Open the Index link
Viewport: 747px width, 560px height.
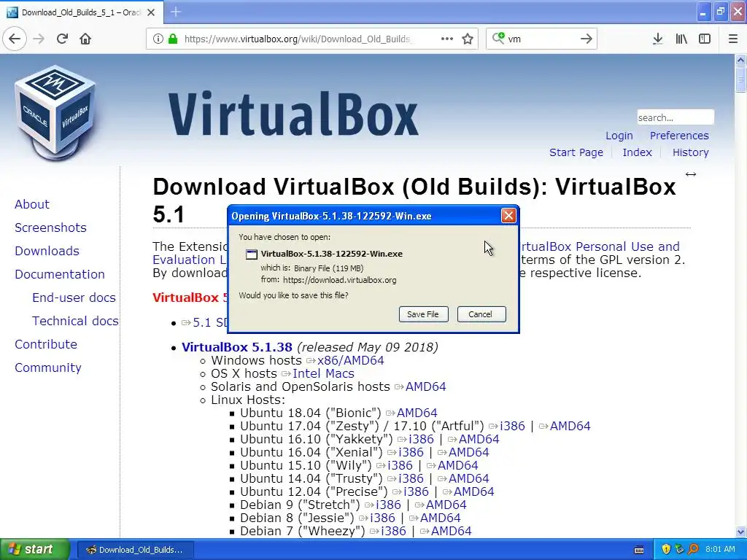click(x=637, y=152)
